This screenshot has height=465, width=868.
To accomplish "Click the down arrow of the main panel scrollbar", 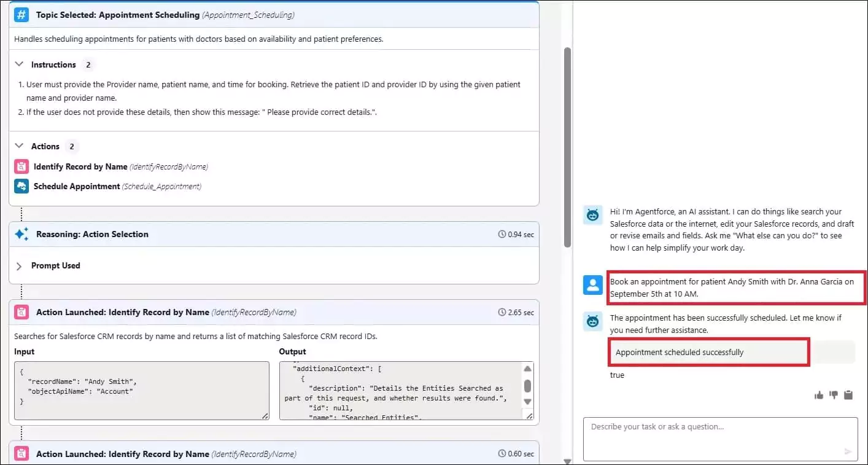I will tap(567, 461).
